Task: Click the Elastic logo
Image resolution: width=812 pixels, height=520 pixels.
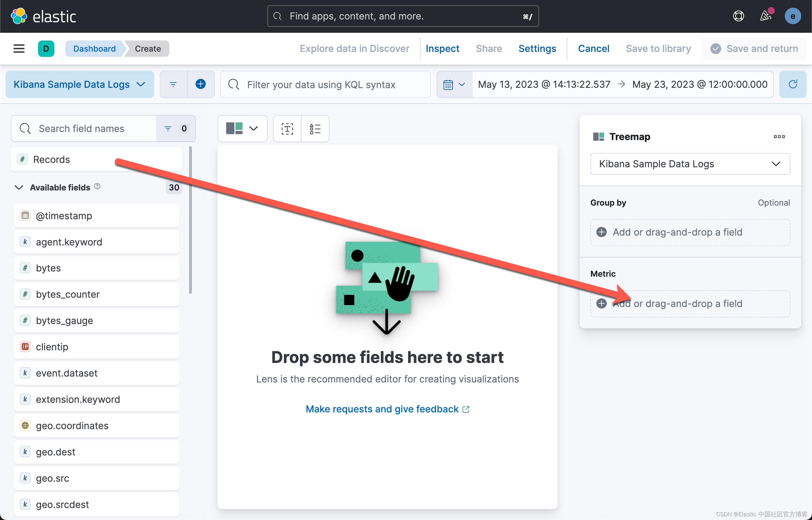Action: click(x=44, y=16)
